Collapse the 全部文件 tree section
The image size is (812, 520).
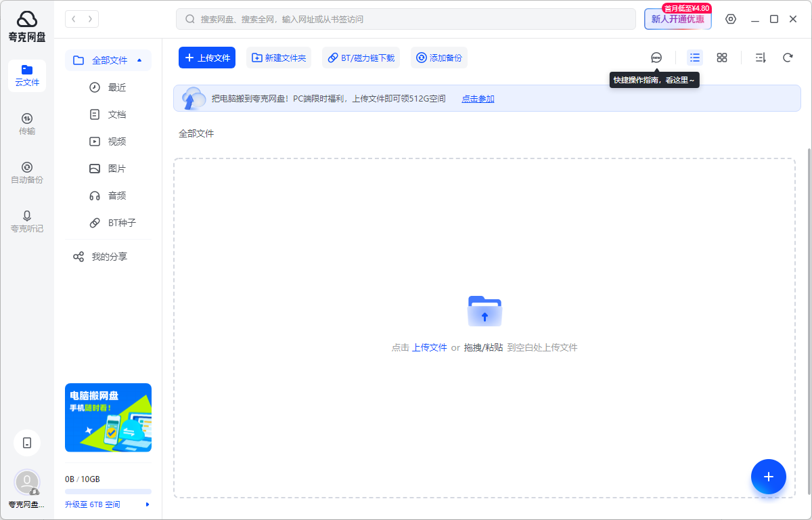point(140,60)
